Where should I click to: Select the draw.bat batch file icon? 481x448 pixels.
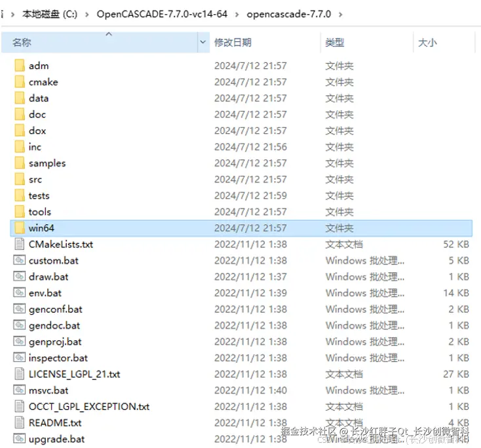click(19, 277)
